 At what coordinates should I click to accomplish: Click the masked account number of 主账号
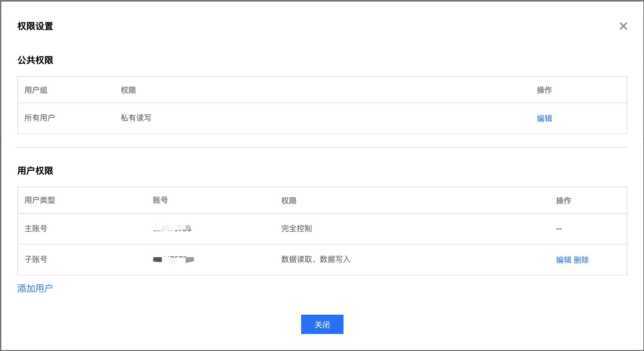pos(172,228)
